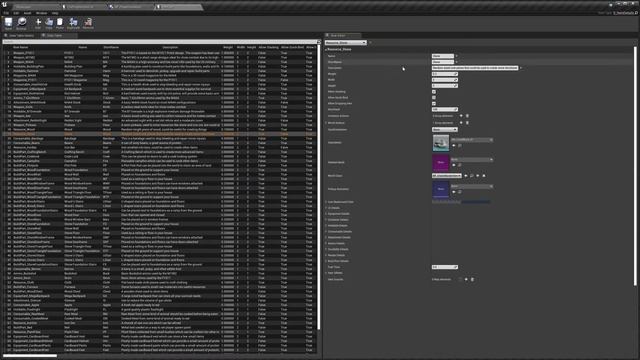Expand the Equipment Details section
This screenshot has width=640, height=360.
pyautogui.click(x=326, y=213)
